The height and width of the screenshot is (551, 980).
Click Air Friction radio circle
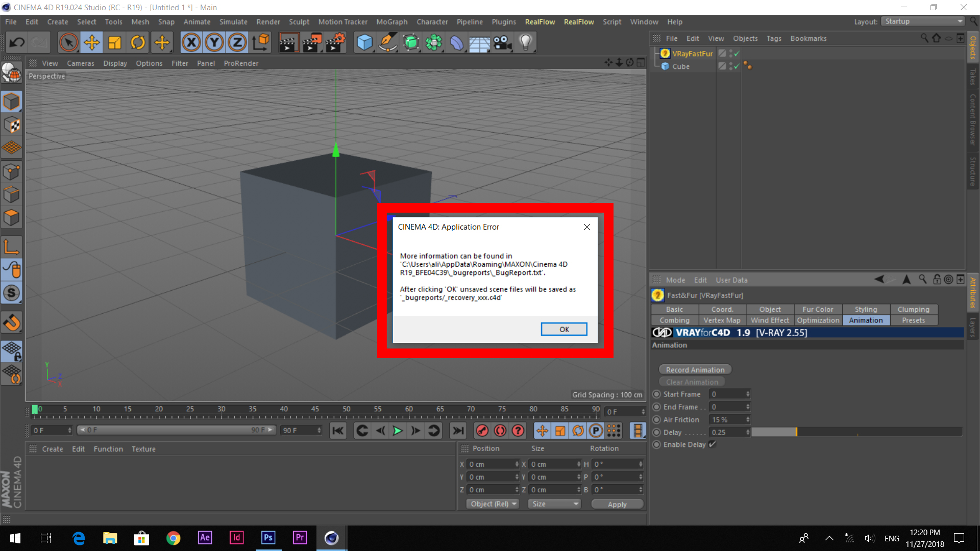click(x=657, y=419)
